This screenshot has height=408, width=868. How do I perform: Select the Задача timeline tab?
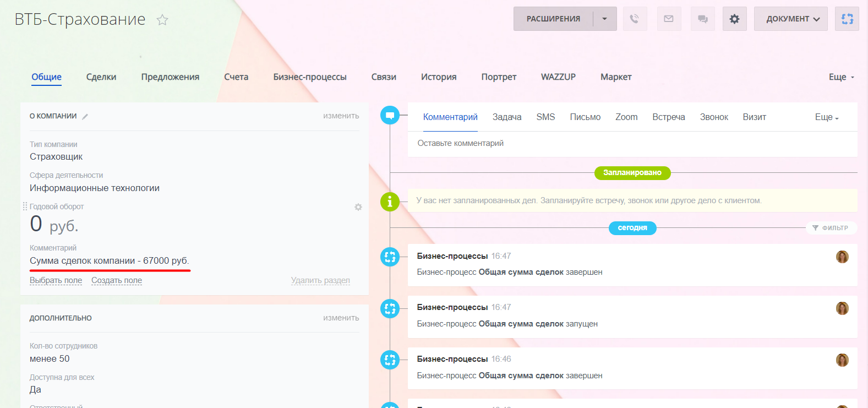(x=507, y=117)
